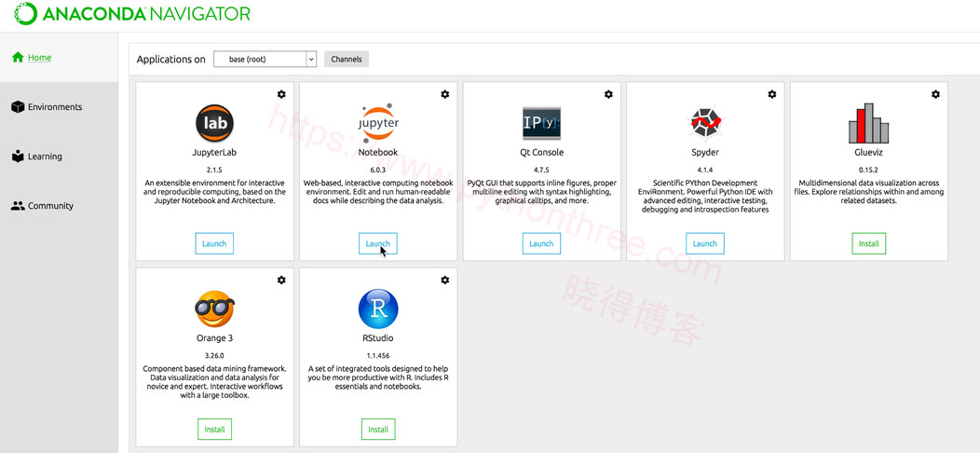Click the Qt Console IPython logo
980x453 pixels.
click(x=541, y=123)
